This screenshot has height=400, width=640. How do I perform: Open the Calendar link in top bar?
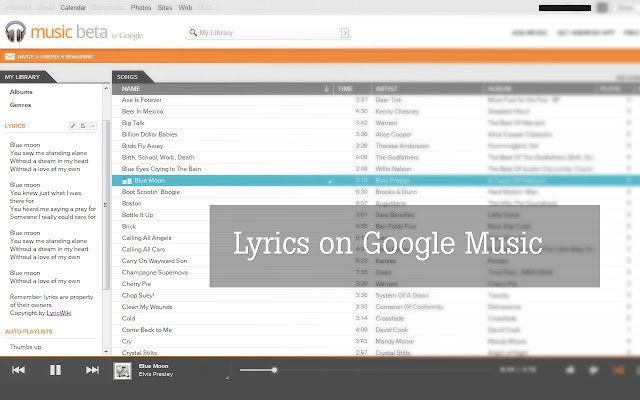pos(73,7)
